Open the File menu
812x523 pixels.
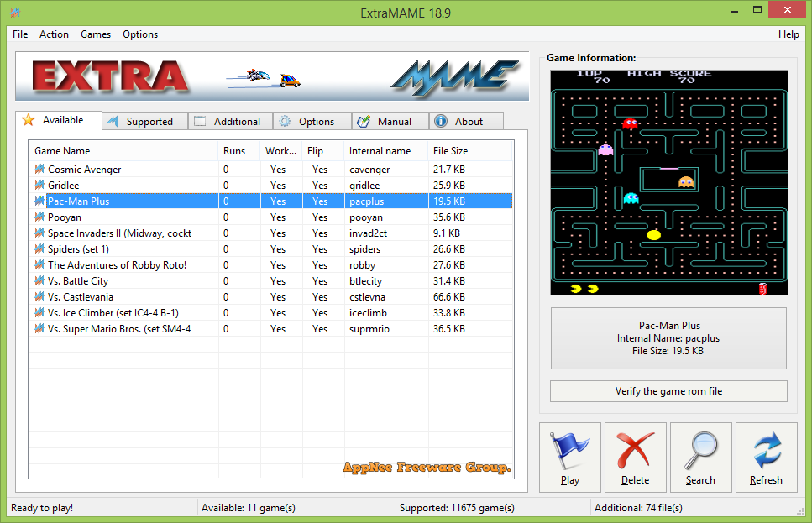click(x=20, y=34)
